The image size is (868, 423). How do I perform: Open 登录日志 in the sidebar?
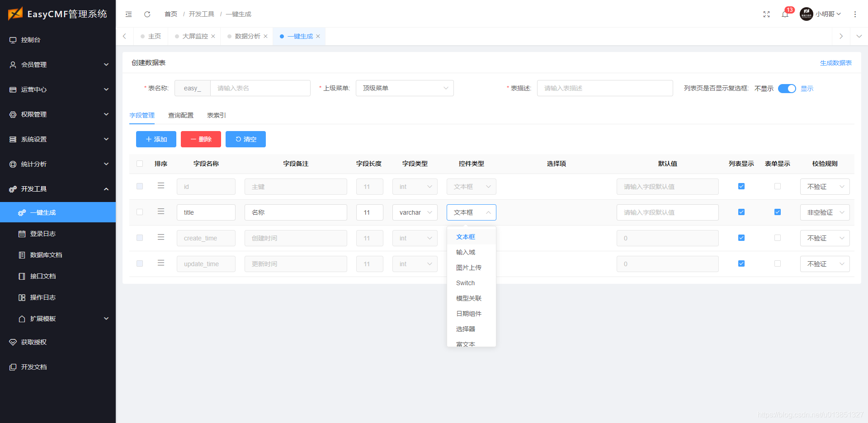pyautogui.click(x=58, y=234)
